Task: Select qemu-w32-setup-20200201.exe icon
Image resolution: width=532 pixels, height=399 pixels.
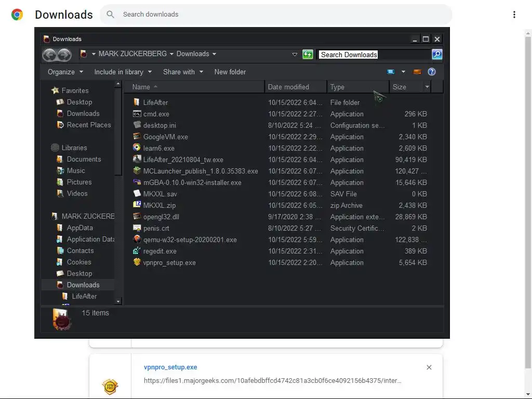Action: (x=137, y=239)
